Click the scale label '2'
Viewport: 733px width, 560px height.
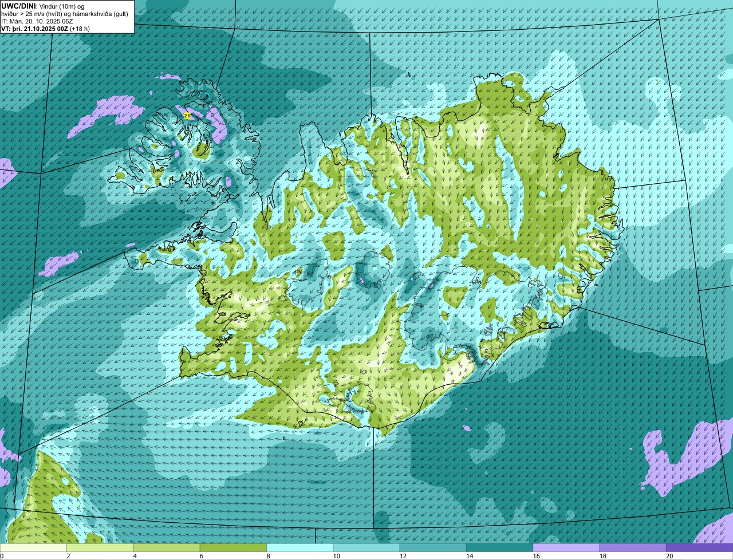pyautogui.click(x=68, y=556)
